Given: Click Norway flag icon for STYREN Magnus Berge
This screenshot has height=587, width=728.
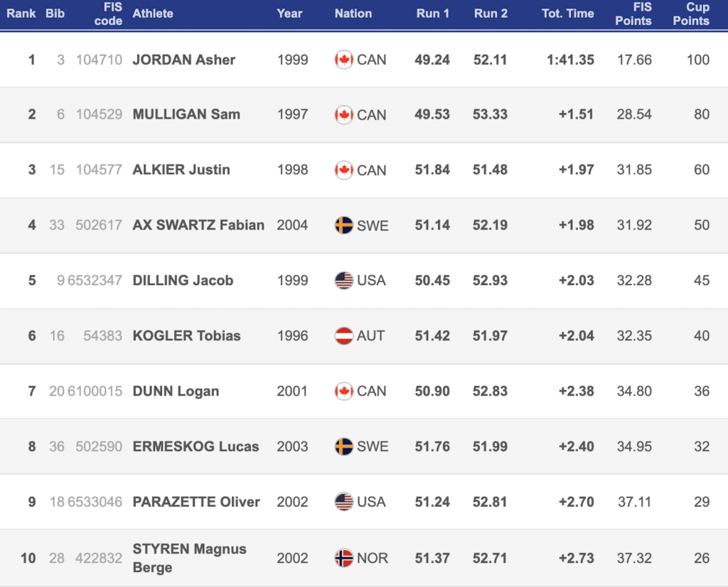Looking at the screenshot, I should pyautogui.click(x=344, y=558).
